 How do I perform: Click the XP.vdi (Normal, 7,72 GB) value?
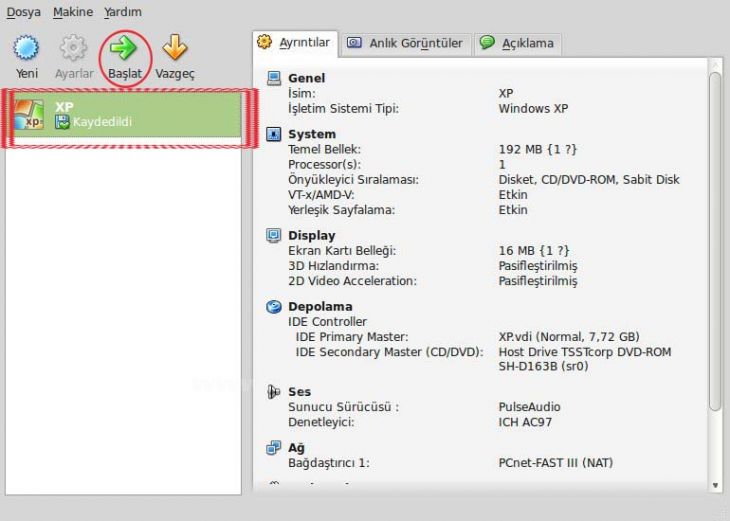(x=569, y=337)
